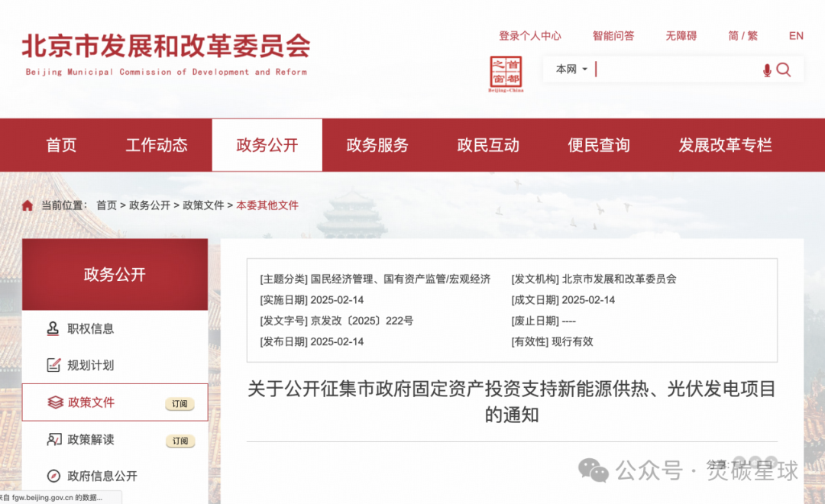Click the red Beijing-China seal logo

[x=506, y=74]
